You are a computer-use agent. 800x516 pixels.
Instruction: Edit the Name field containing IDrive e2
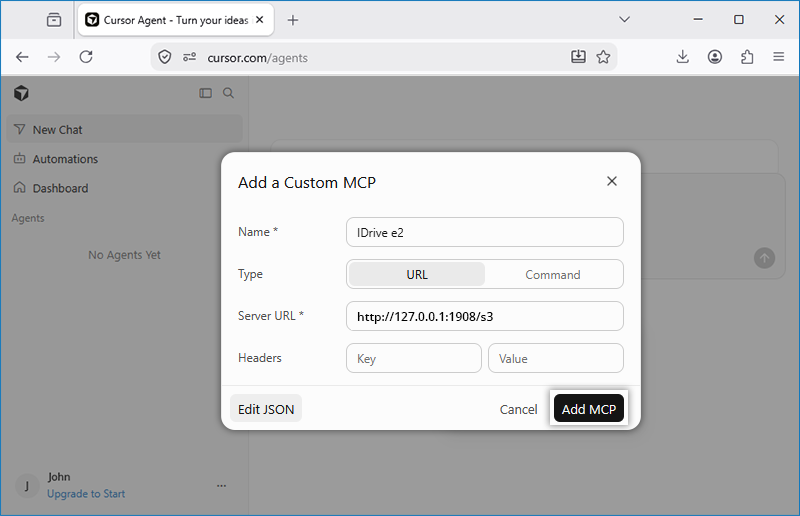click(x=485, y=232)
